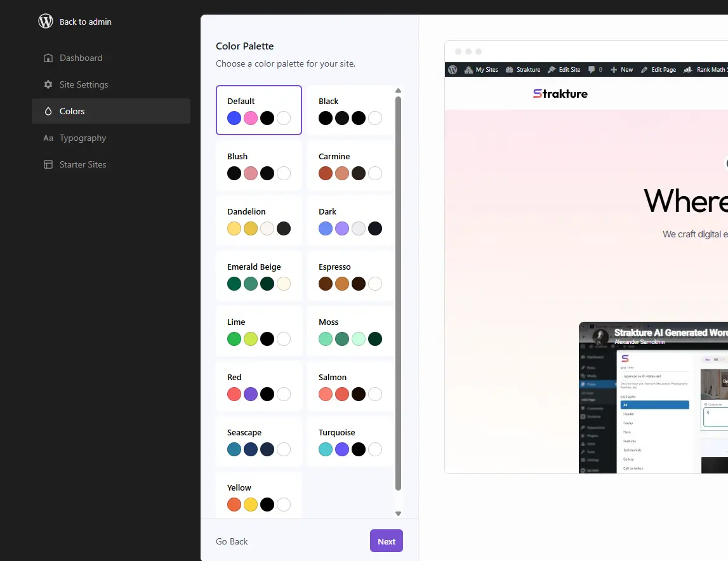Choose the Moss color palette
Screen dimensions: 728x561
[x=350, y=332]
